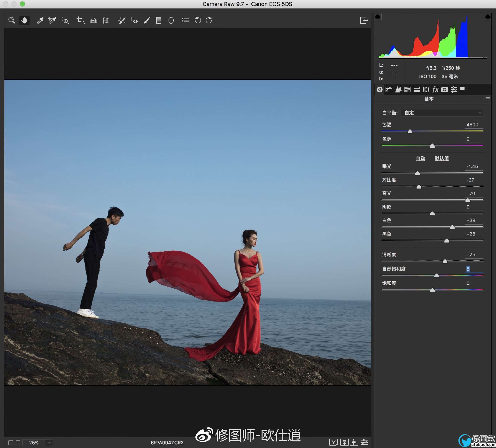Screen dimensions: 496x448
Task: Switch to the Tone Curve tab
Action: click(x=389, y=90)
